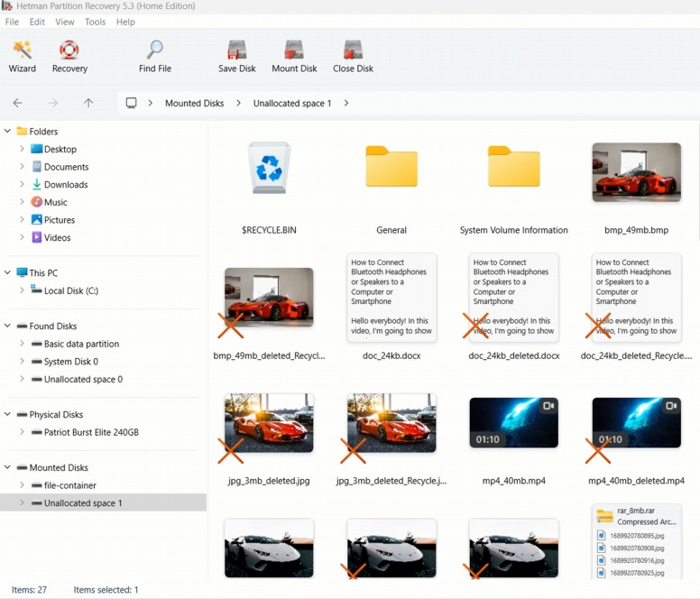This screenshot has width=700, height=599.
Task: Open the View menu
Action: 65,22
